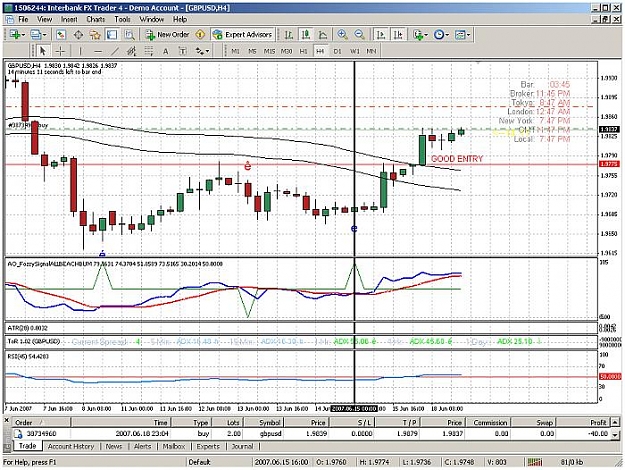Switch to the Account History tab

click(x=71, y=446)
